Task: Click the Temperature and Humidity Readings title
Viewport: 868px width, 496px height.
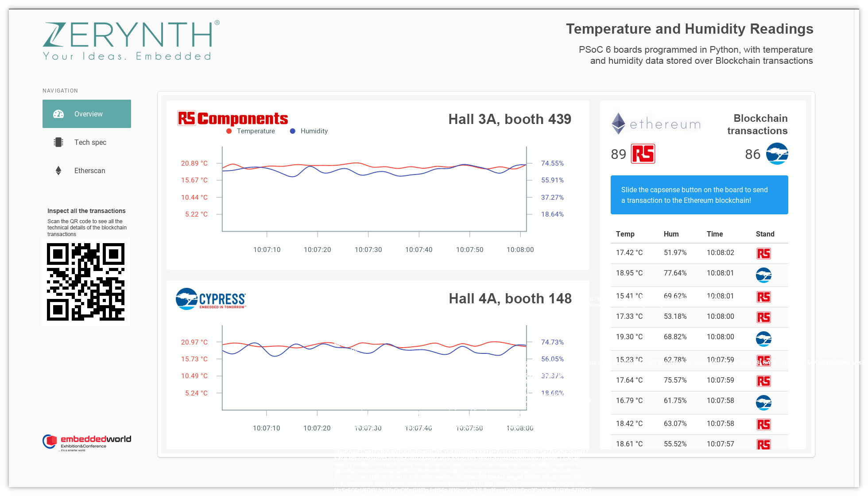Action: 690,29
